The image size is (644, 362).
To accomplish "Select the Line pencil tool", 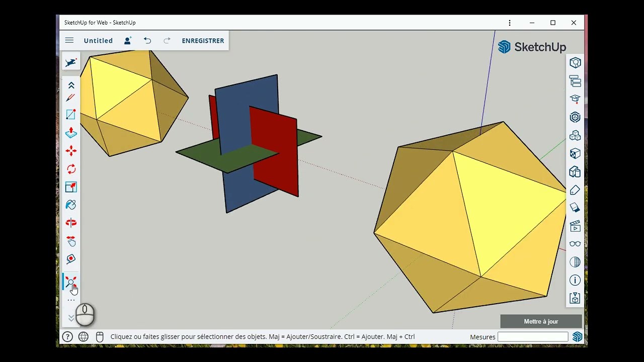I will (71, 98).
